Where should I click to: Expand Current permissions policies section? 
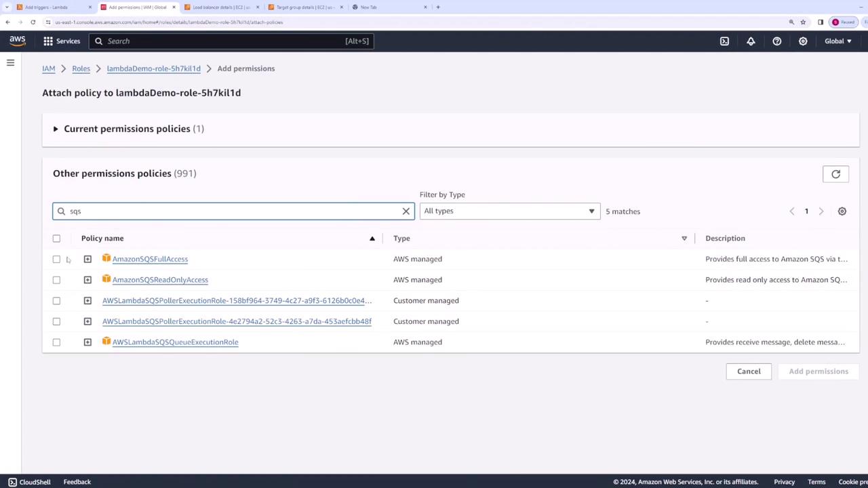[56, 129]
